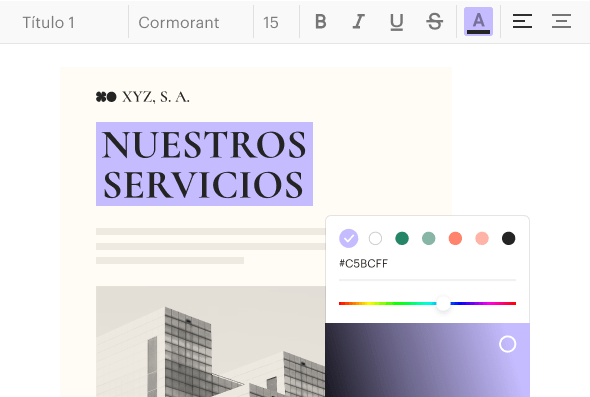590x397 pixels.
Task: Click the XYZ, S. A. company name
Action: 156,97
